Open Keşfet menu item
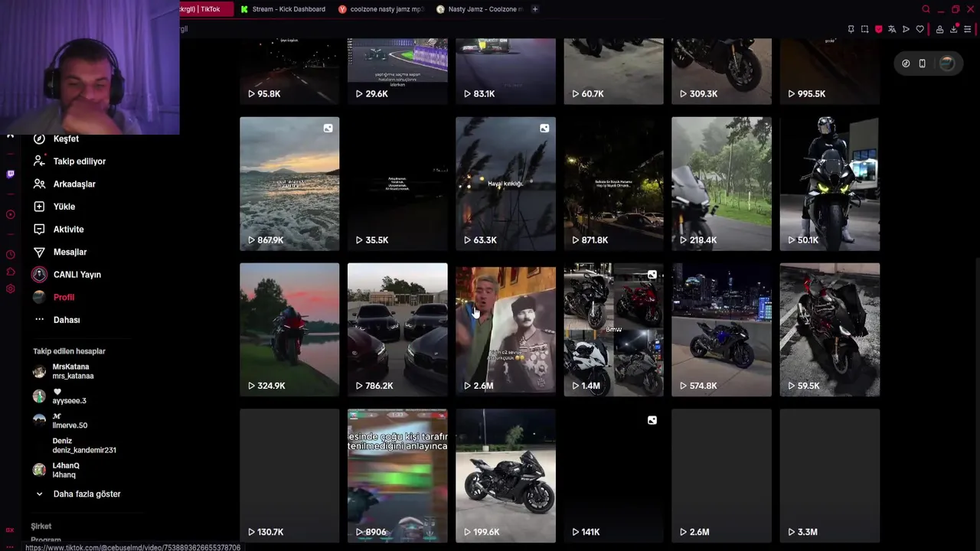 pos(66,139)
